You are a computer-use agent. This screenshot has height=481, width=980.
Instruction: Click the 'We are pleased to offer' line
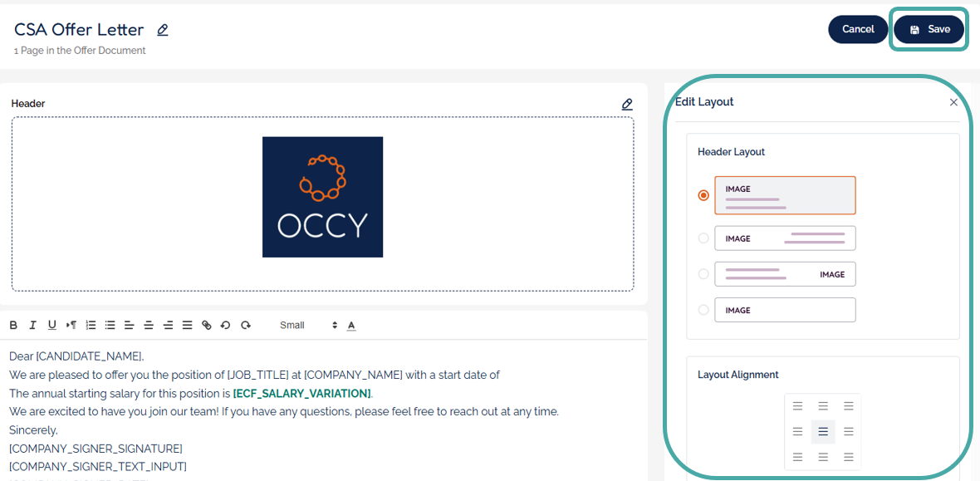(x=254, y=375)
